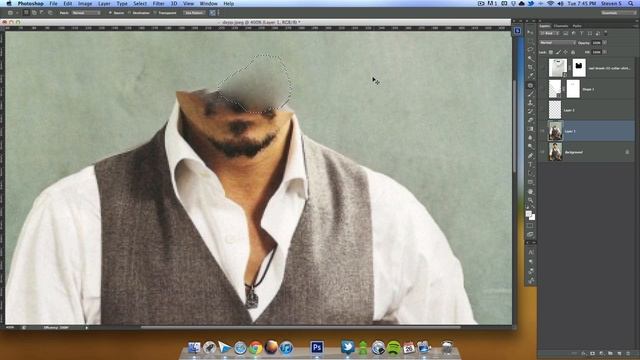This screenshot has height=360, width=640.
Task: Select the Gradient tool
Action: pos(530,129)
